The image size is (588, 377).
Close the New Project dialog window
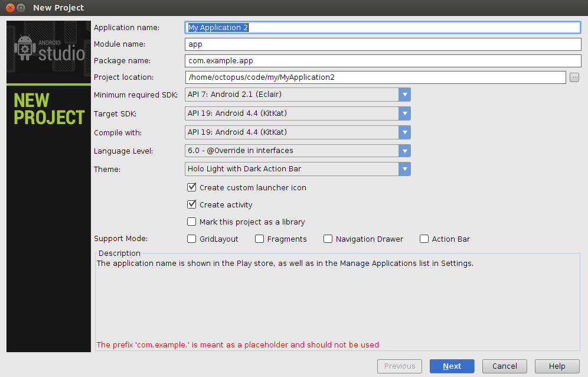coord(11,8)
